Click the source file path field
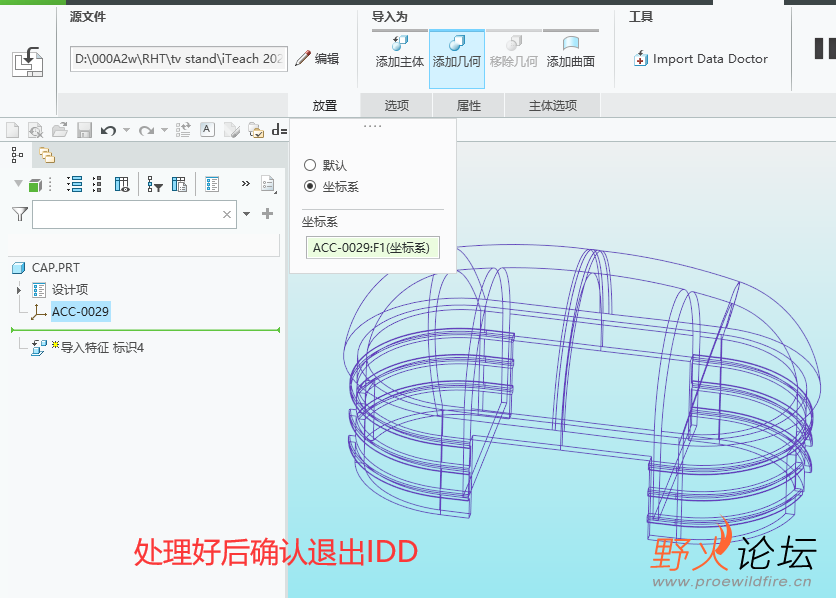This screenshot has height=598, width=836. click(179, 59)
